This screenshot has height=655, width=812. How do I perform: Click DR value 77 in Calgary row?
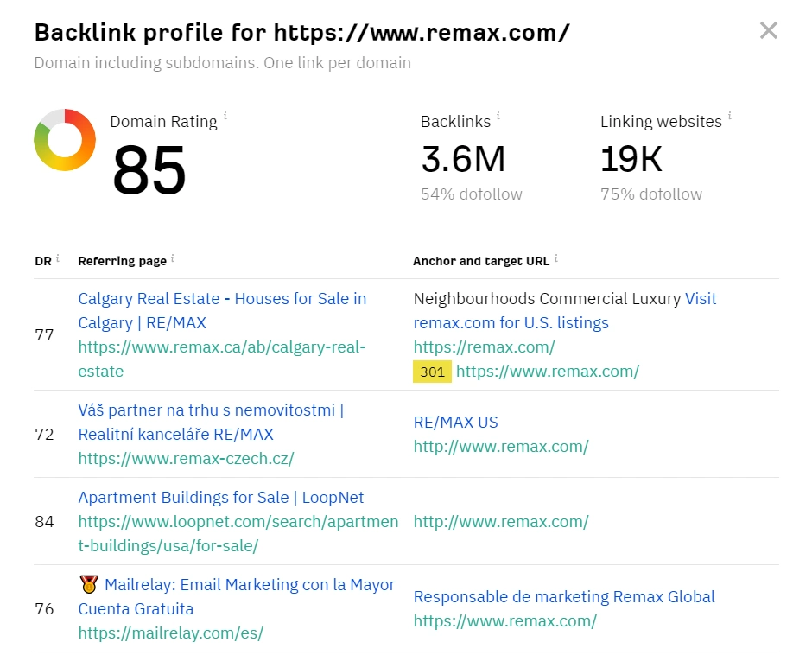pyautogui.click(x=44, y=334)
